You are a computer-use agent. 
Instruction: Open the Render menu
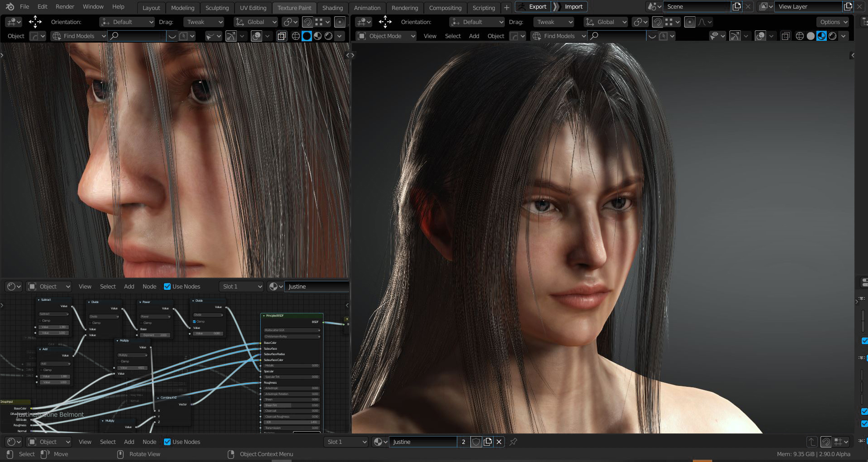point(65,7)
